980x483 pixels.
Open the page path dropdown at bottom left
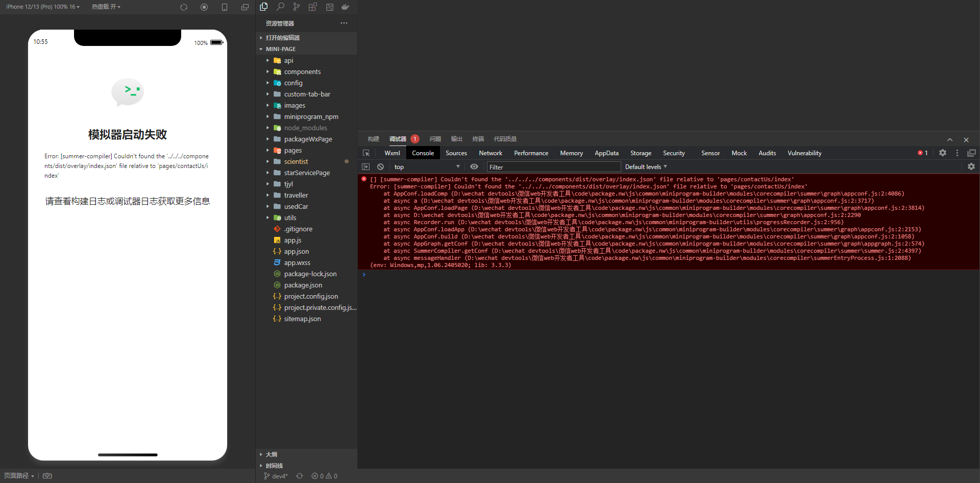point(19,476)
